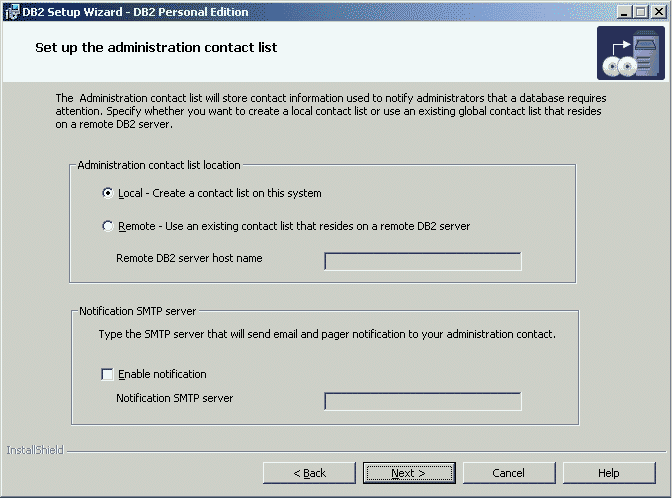Click 'Administration contact list location' group title
672x498 pixels.
coord(158,164)
